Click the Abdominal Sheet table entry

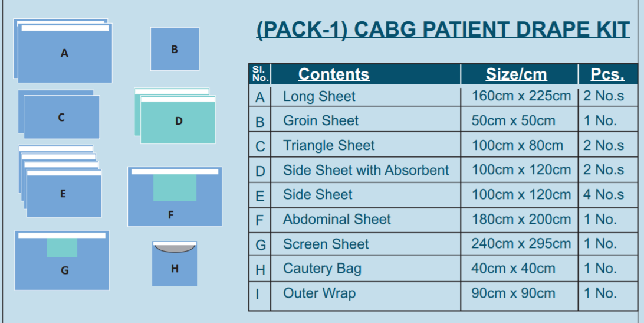click(x=337, y=220)
